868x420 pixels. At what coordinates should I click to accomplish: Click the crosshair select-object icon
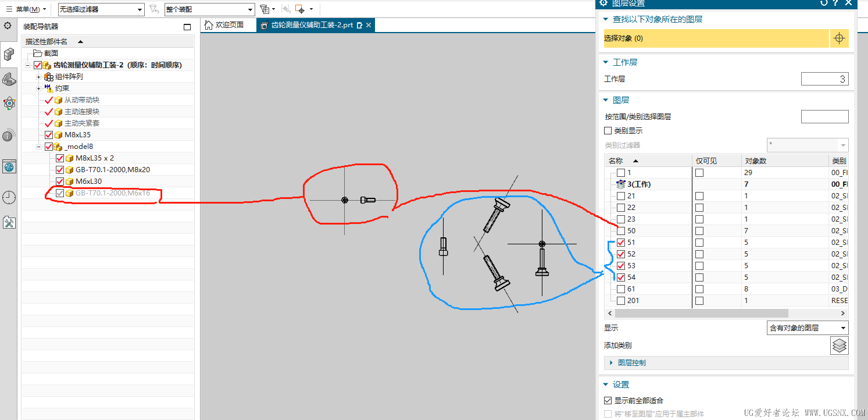839,38
